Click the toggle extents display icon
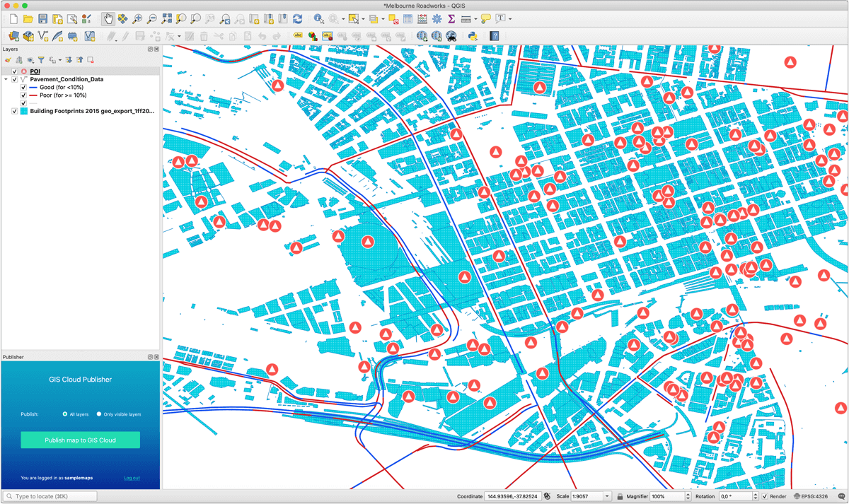Image resolution: width=849 pixels, height=504 pixels. point(548,496)
